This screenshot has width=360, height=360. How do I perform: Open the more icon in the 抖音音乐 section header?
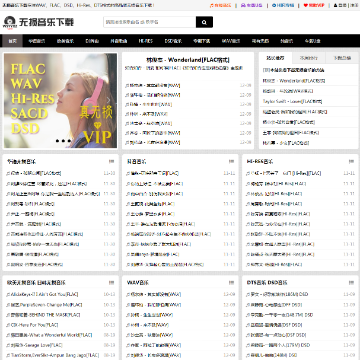pos(231,162)
